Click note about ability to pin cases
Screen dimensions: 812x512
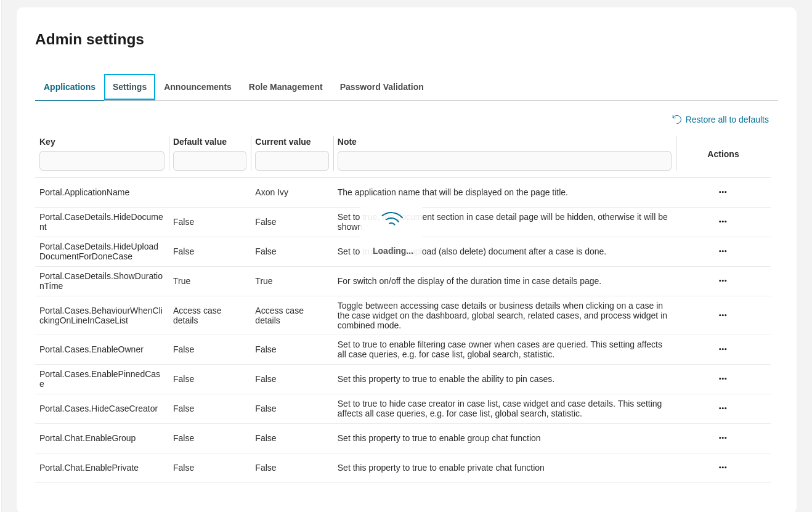point(446,379)
